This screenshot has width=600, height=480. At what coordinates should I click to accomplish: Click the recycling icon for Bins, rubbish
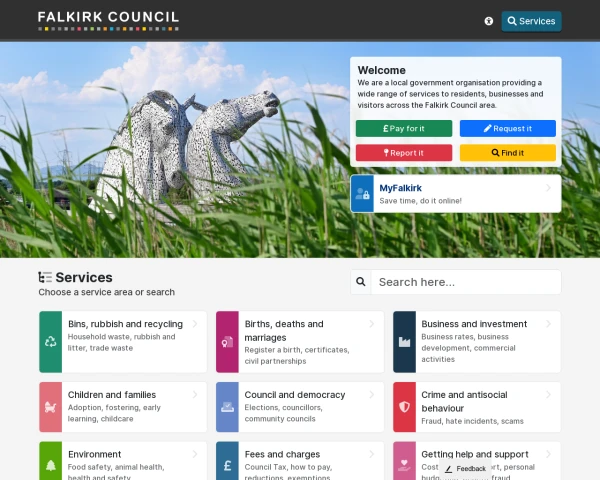click(x=51, y=341)
